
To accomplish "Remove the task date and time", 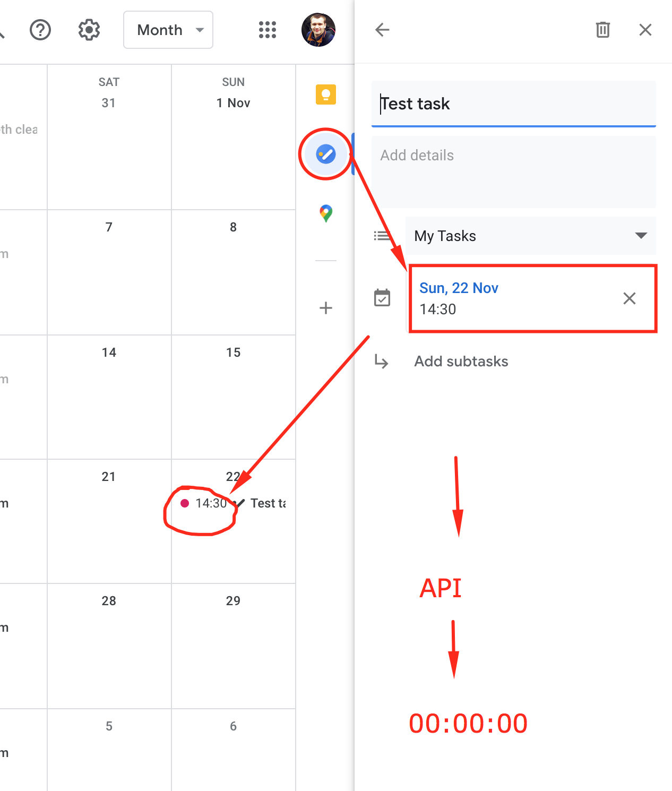I will pyautogui.click(x=629, y=298).
